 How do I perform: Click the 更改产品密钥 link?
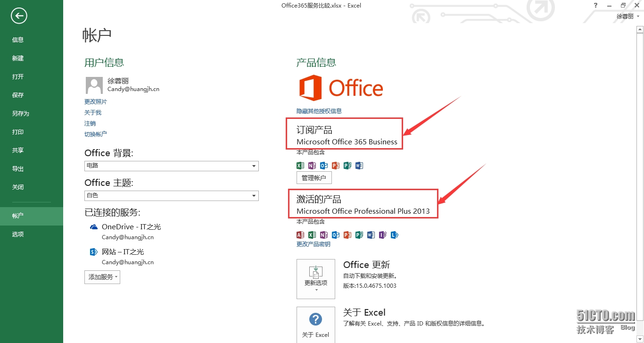pyautogui.click(x=313, y=244)
